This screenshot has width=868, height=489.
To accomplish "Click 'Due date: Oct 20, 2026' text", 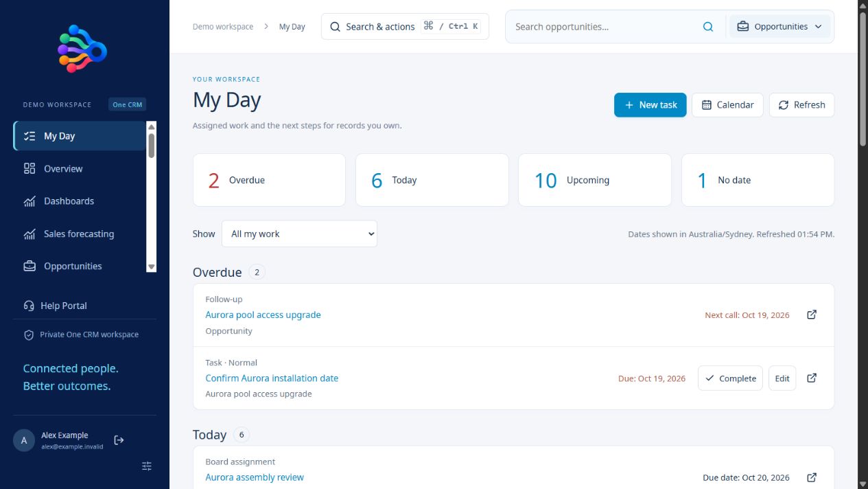I will 746,477.
